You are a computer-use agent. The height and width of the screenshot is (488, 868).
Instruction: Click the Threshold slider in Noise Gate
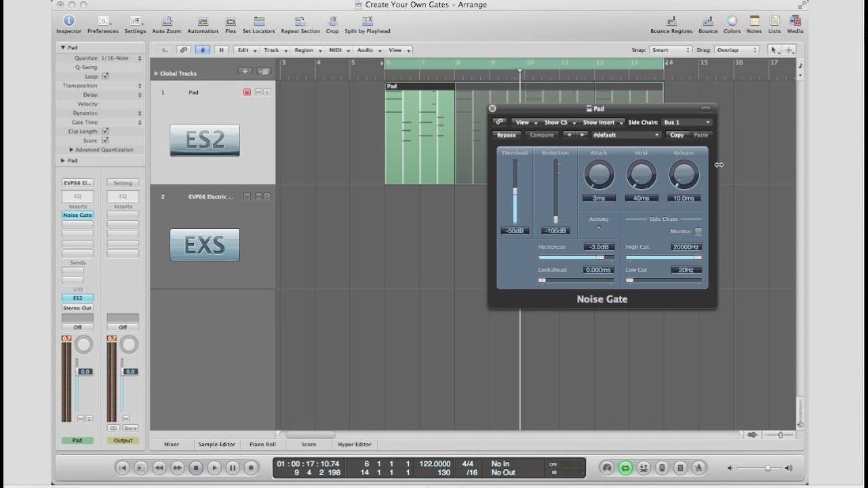coord(515,191)
